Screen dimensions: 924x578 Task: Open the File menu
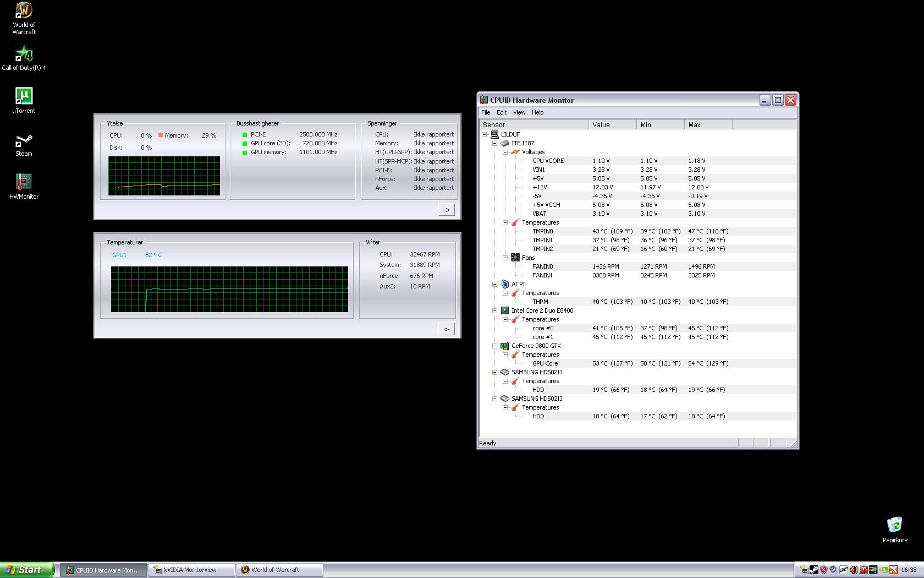pyautogui.click(x=486, y=112)
